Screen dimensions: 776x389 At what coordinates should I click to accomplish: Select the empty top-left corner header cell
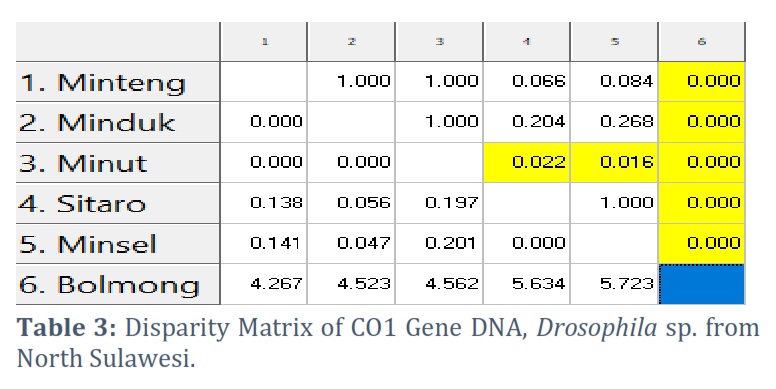(x=118, y=42)
